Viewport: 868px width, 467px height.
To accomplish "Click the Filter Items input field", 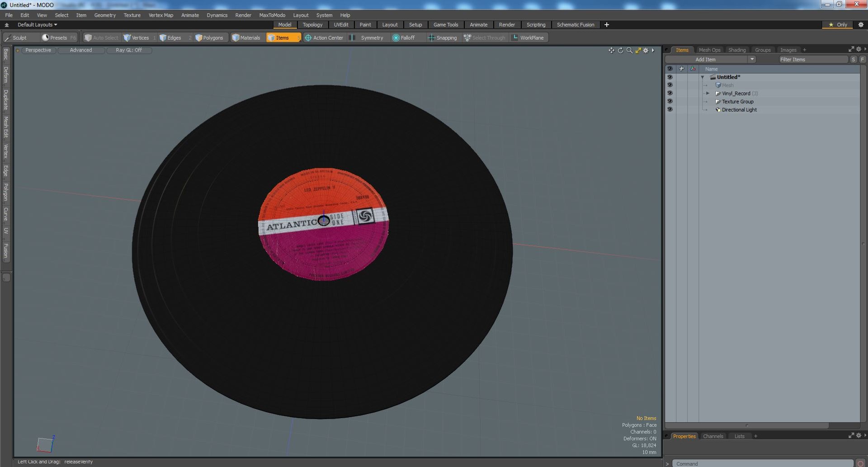I will tap(813, 59).
